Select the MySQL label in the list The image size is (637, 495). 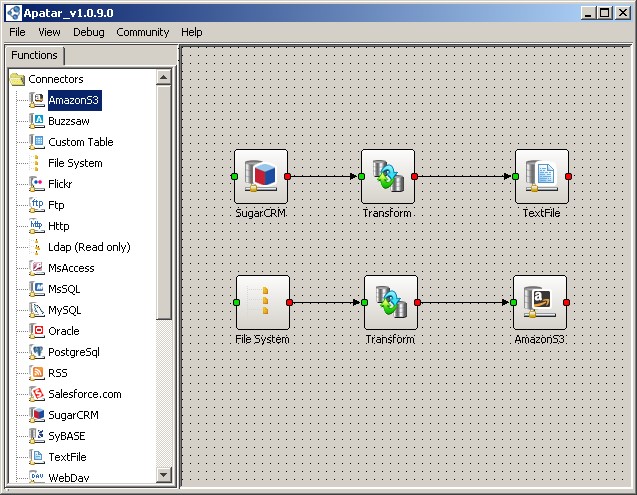[x=65, y=310]
